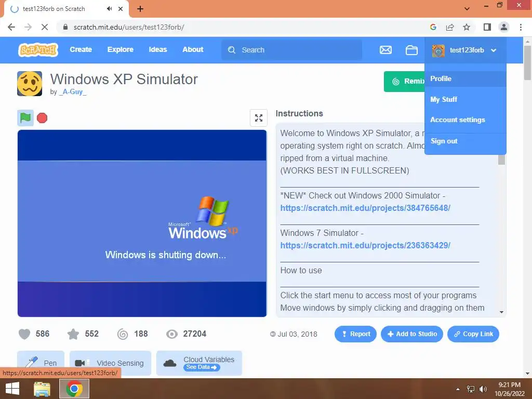Click the Search input field

pos(292,50)
